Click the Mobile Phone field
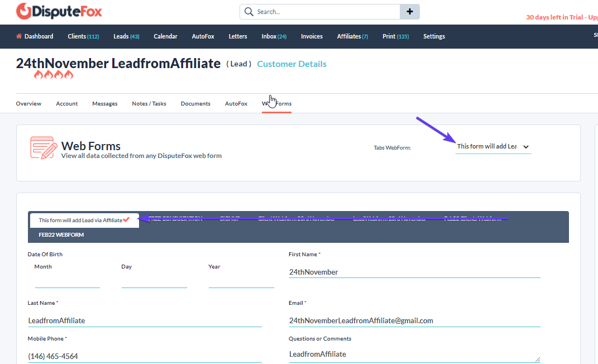Screen dimensions: 598x364 [145, 356]
